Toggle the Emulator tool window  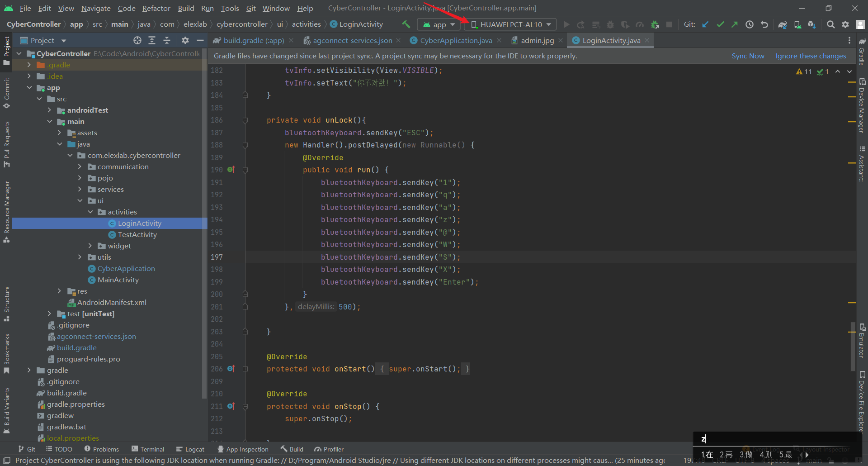pos(862,340)
